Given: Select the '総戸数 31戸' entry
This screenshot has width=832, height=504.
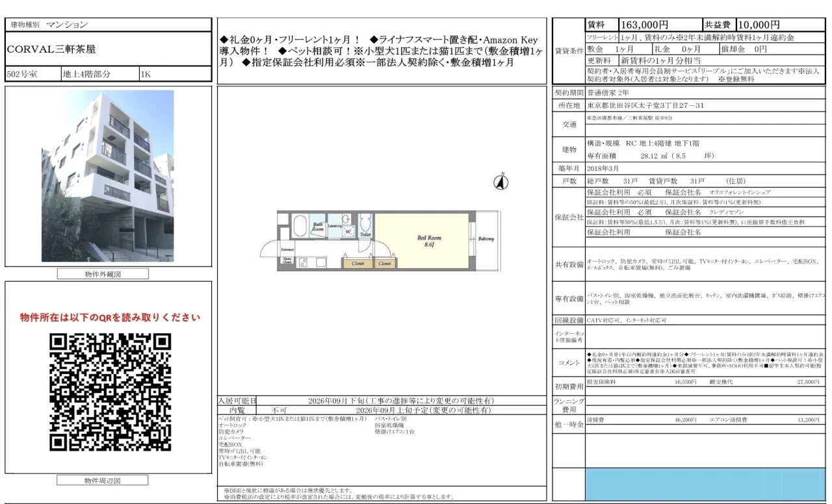Looking at the screenshot, I should point(612,181).
